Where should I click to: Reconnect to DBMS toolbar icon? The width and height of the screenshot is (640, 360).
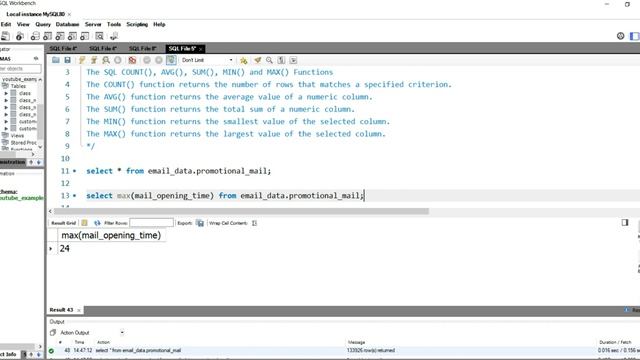click(114, 36)
